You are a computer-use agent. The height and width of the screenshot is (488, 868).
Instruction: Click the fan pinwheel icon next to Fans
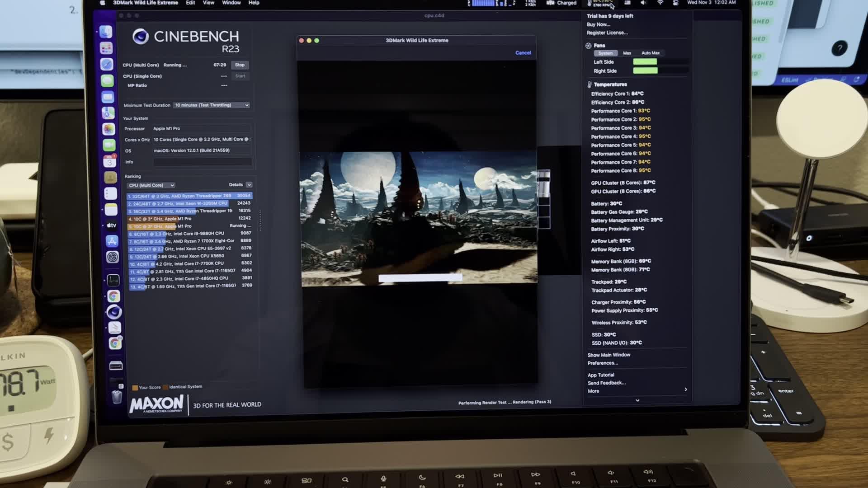pos(589,46)
